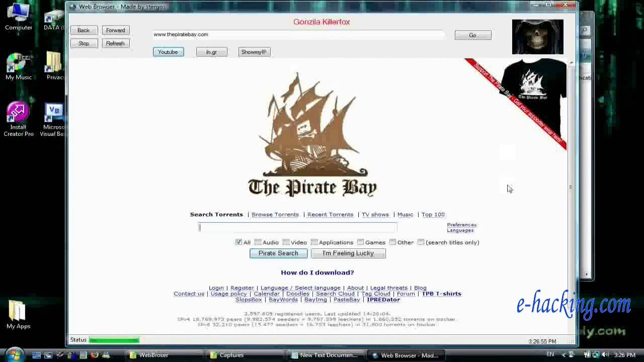Viewport: 644px width, 362px height.
Task: Open the Forum link
Action: click(x=406, y=294)
